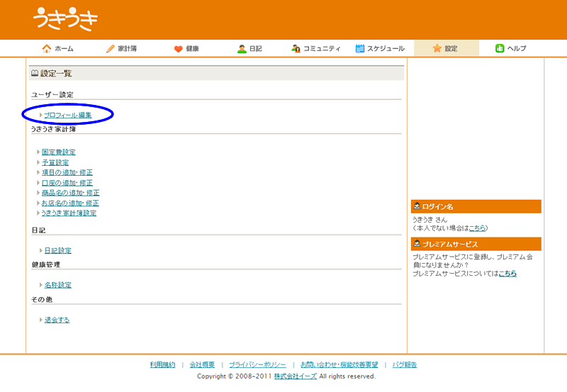567x392 pixels.
Task: Click the pencil icon next to 家計簿
Action: [111, 48]
